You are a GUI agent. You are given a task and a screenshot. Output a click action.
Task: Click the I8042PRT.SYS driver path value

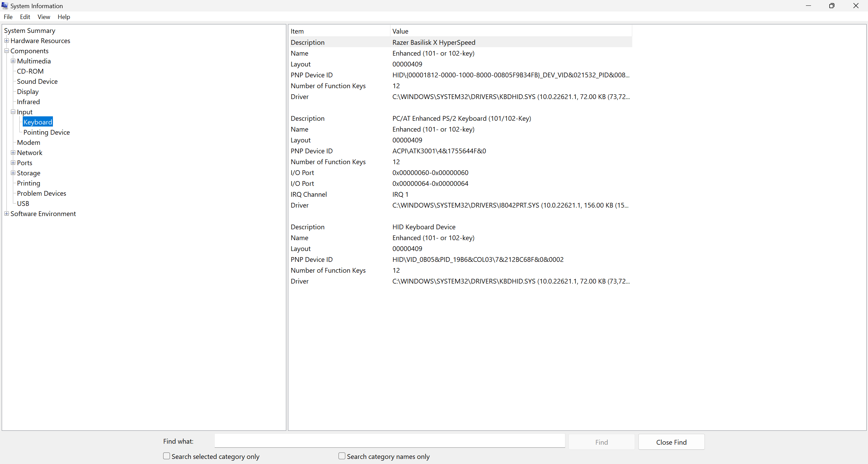coord(510,205)
